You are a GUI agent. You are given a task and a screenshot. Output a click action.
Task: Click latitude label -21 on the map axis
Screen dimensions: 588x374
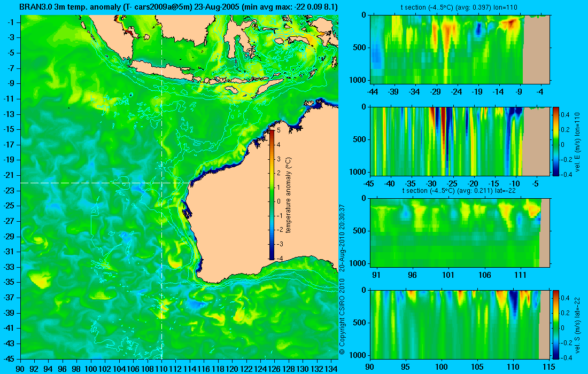tap(9, 175)
